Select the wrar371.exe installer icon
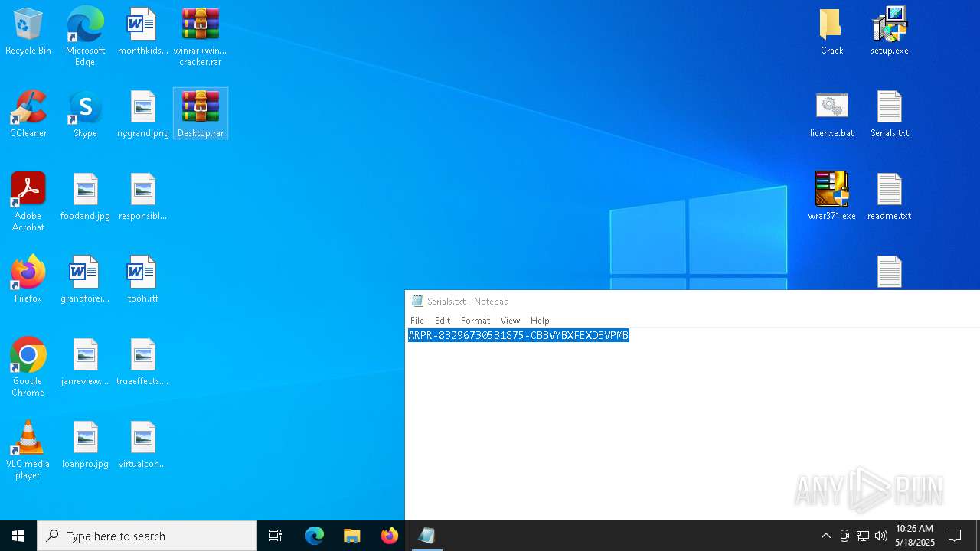Screen dimensions: 980x551 pyautogui.click(x=831, y=197)
